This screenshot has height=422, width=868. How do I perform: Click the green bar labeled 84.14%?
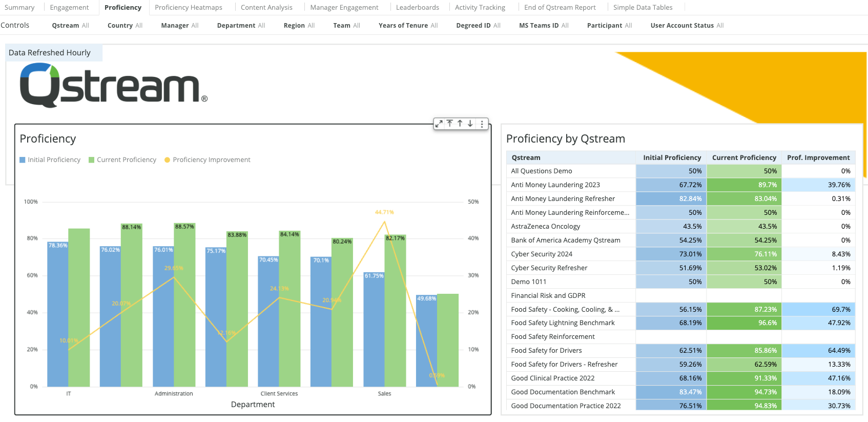[x=290, y=309]
